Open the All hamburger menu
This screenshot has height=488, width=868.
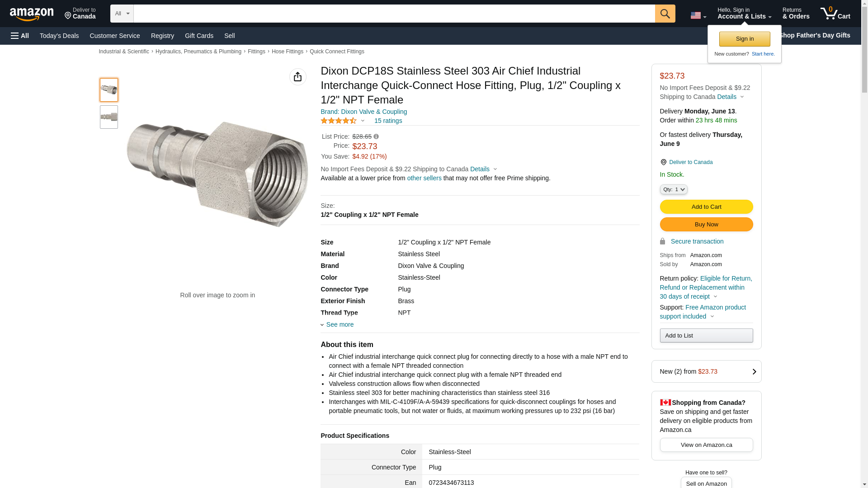[x=20, y=36]
